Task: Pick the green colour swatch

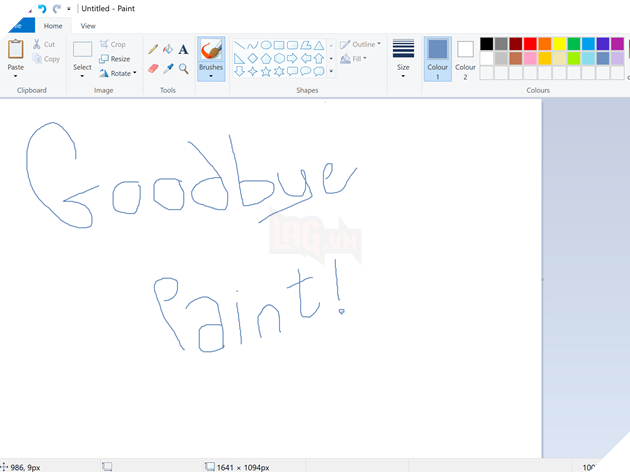Action: click(574, 43)
